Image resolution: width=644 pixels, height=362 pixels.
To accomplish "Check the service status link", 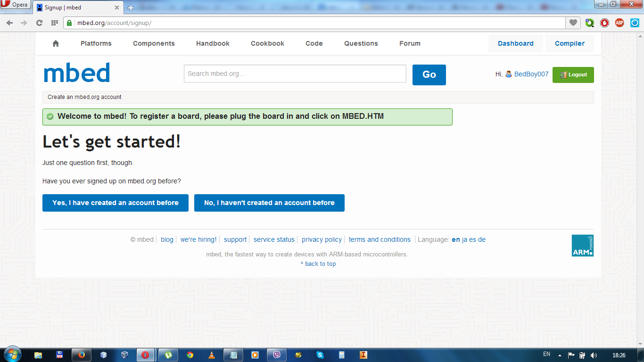I will [274, 239].
